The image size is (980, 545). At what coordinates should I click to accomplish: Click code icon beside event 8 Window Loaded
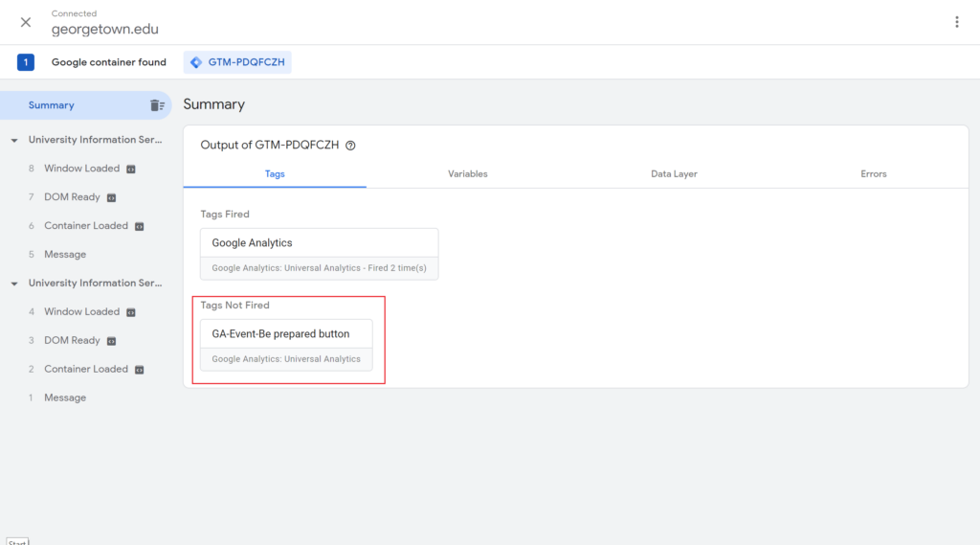(x=131, y=169)
